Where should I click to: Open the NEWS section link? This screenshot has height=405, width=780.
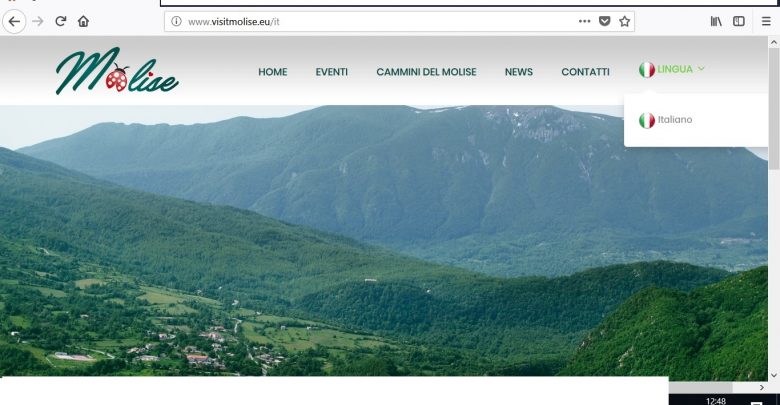518,72
